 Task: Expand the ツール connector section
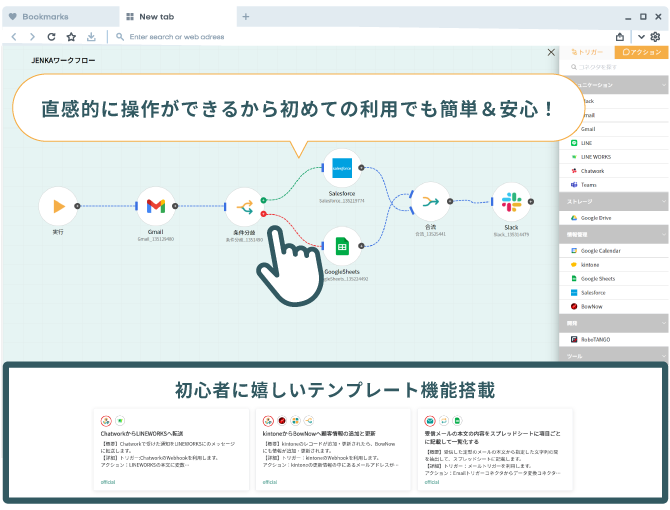point(663,356)
